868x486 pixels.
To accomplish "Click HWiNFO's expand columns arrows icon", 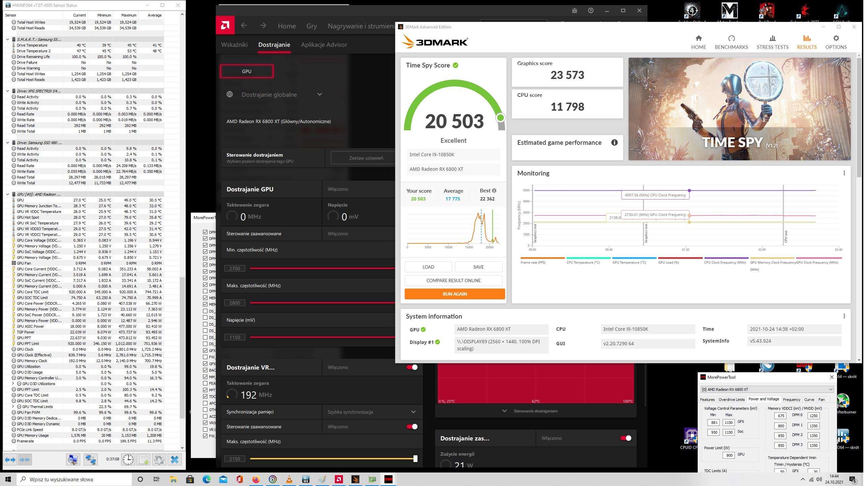I will click(10, 460).
